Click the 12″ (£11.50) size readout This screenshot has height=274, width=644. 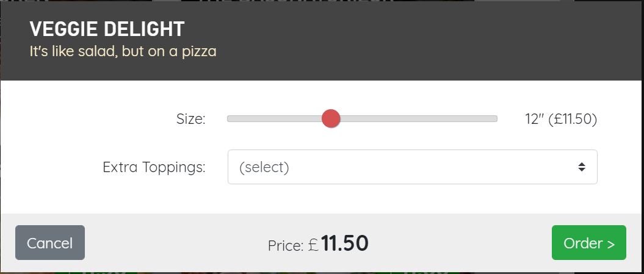click(560, 119)
